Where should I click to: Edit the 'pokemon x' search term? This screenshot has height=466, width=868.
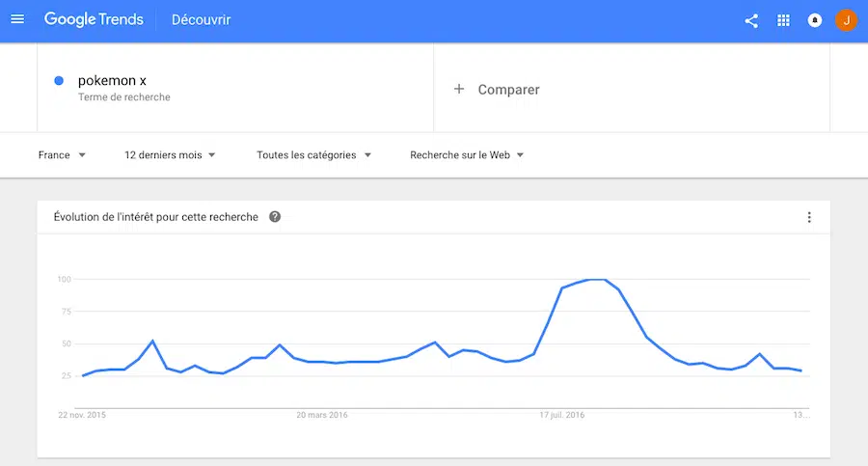(x=112, y=81)
